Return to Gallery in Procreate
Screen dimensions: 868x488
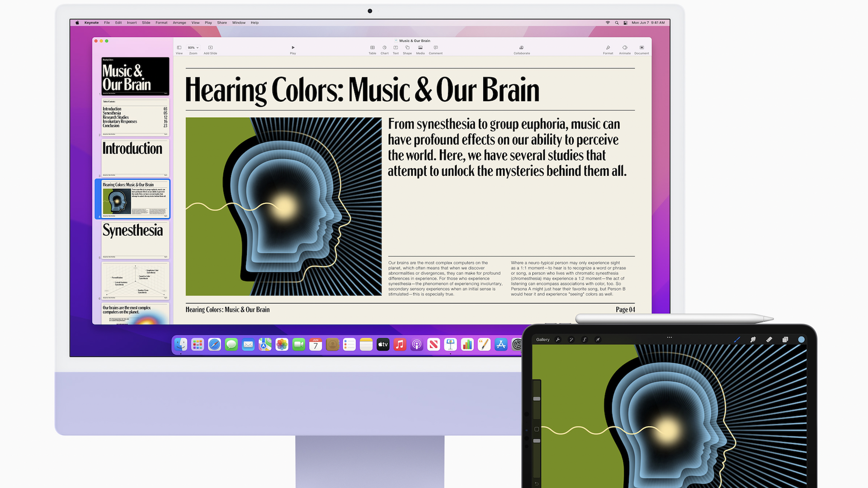click(543, 339)
